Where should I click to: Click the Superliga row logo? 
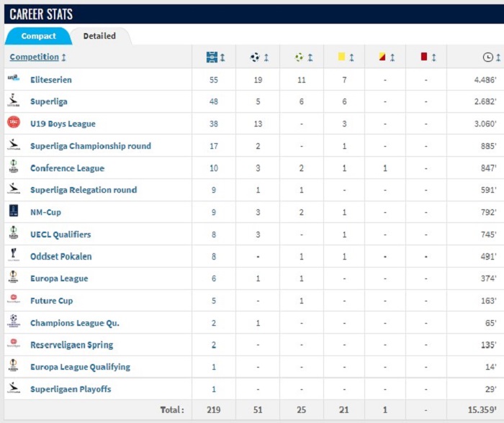14,100
